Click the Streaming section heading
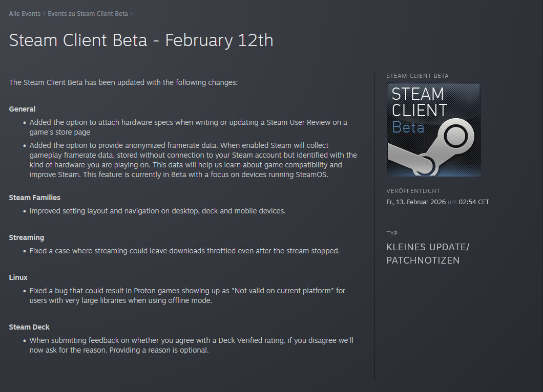543x392 pixels. click(27, 237)
